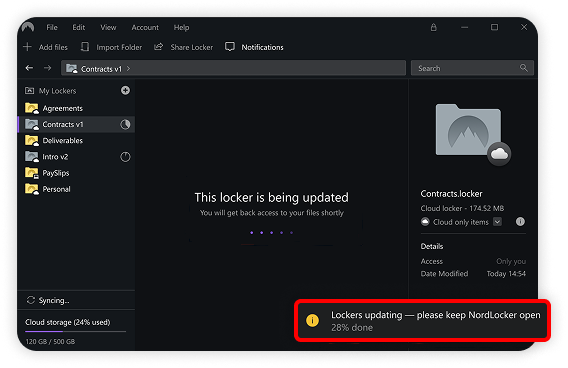Click the lock app padlock icon
Screen dimensions: 568x368
coord(433,28)
